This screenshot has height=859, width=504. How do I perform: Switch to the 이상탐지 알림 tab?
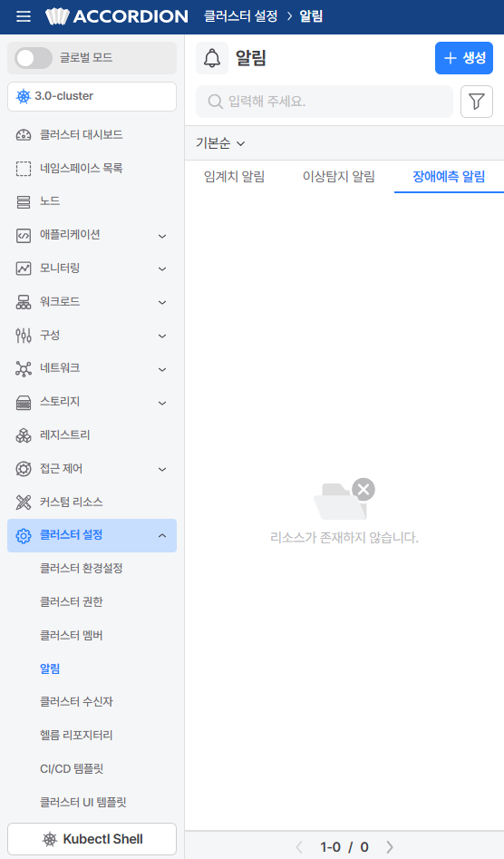[339, 177]
